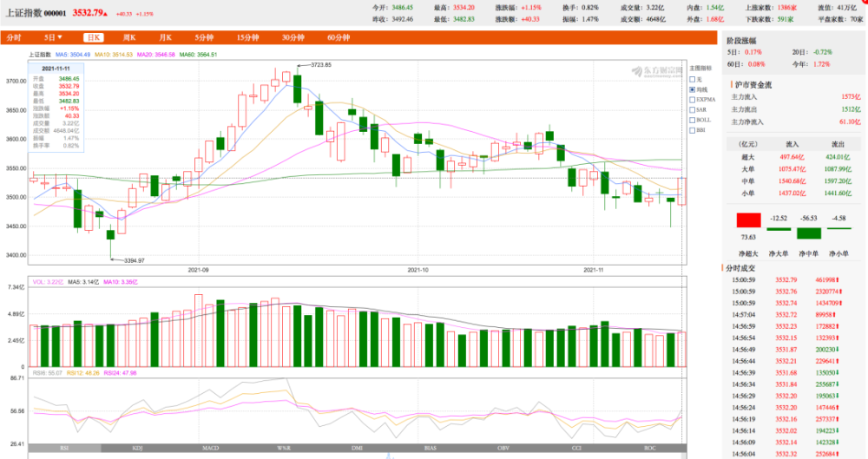
Task: Show the MACD indicator tab
Action: pos(210,448)
